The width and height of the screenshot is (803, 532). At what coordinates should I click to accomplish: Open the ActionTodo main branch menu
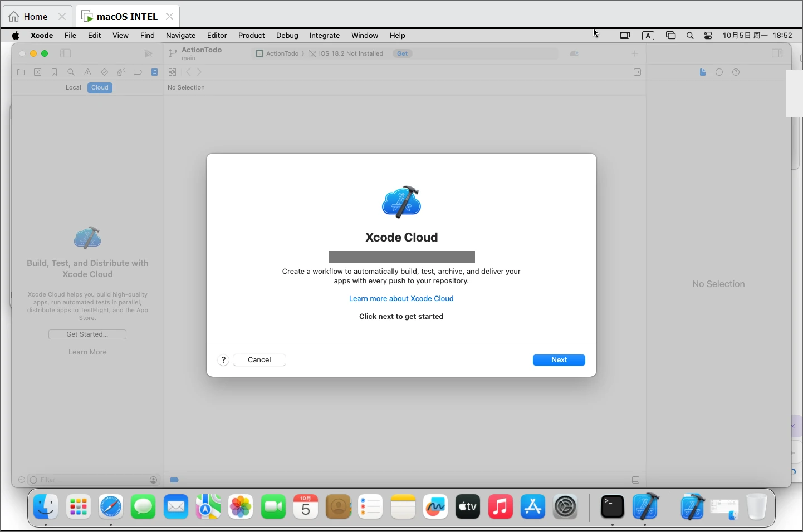195,53
